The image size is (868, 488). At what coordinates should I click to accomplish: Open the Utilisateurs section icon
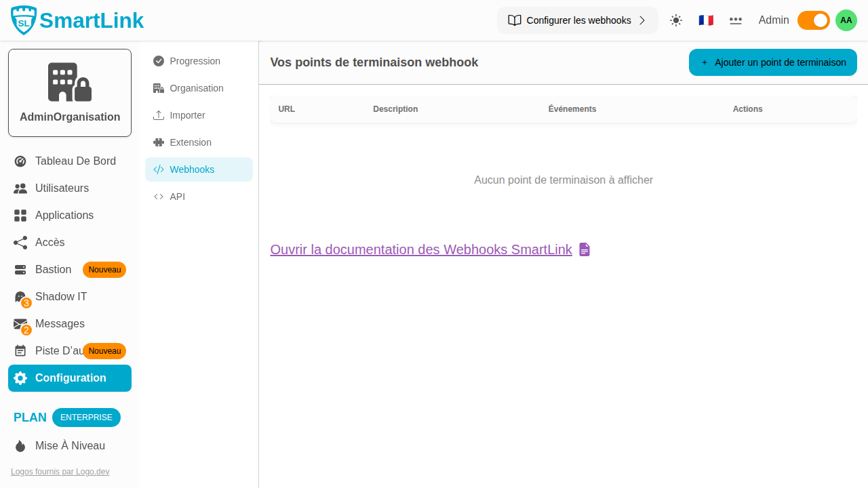tap(20, 188)
